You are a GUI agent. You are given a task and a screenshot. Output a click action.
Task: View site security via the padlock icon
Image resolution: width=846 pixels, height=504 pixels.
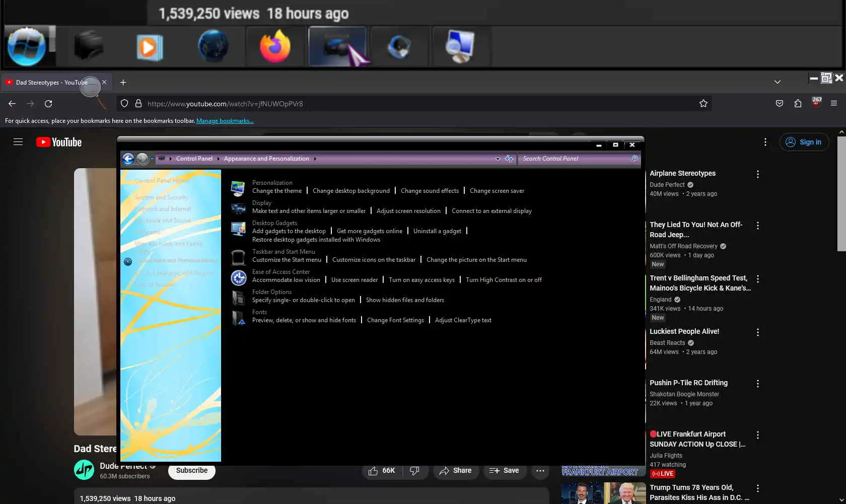138,104
